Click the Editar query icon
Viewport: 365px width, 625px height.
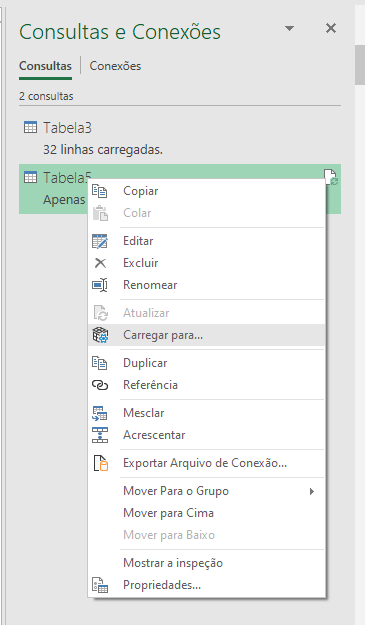[x=100, y=241]
